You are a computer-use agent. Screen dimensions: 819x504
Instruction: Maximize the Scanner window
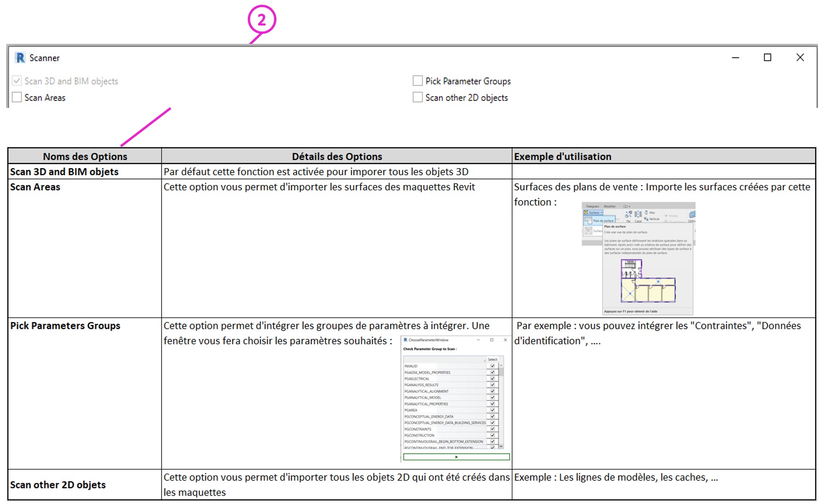coord(767,57)
